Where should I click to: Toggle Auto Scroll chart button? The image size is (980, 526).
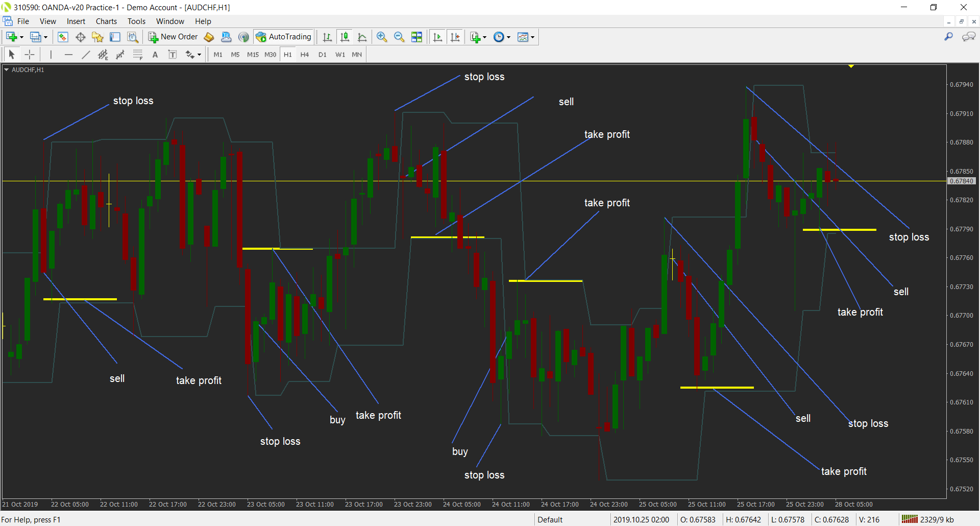(437, 37)
